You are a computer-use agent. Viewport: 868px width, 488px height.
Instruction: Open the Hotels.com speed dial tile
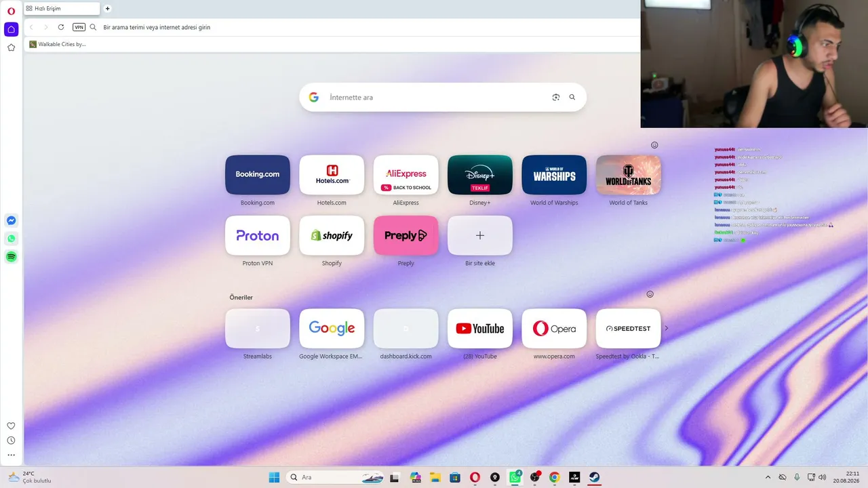[x=332, y=175]
